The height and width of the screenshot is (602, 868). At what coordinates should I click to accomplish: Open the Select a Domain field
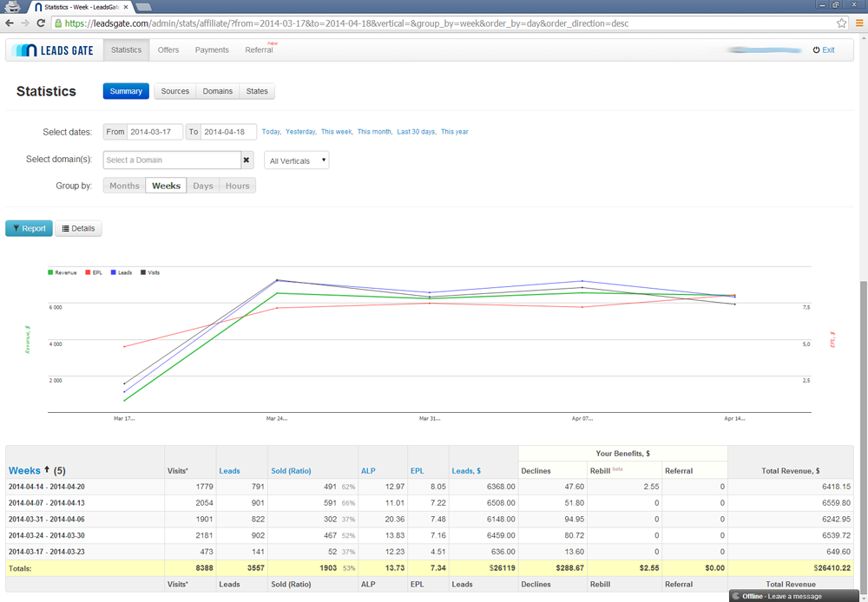point(172,160)
